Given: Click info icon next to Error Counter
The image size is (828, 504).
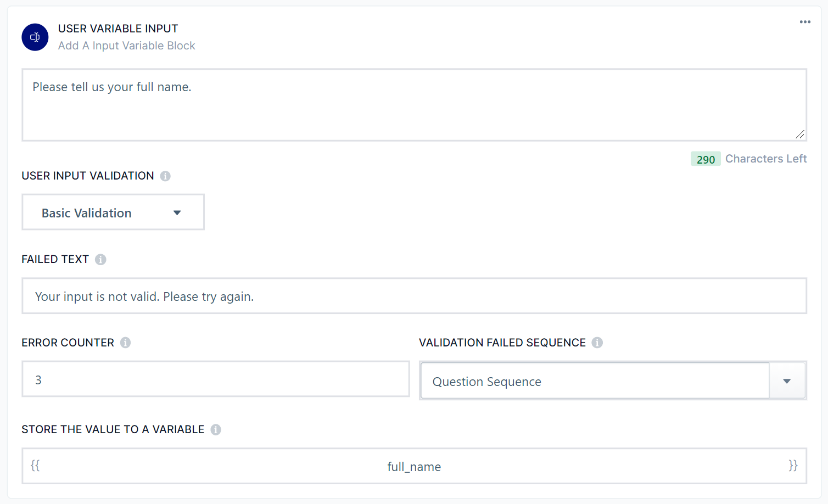Looking at the screenshot, I should [x=126, y=343].
